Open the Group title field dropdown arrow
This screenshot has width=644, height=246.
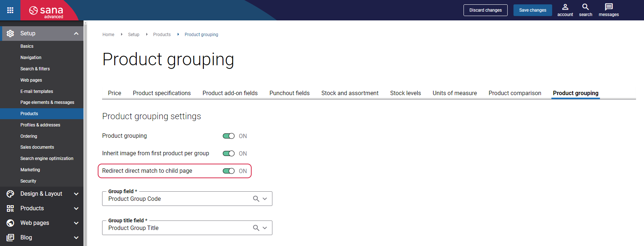click(x=265, y=228)
